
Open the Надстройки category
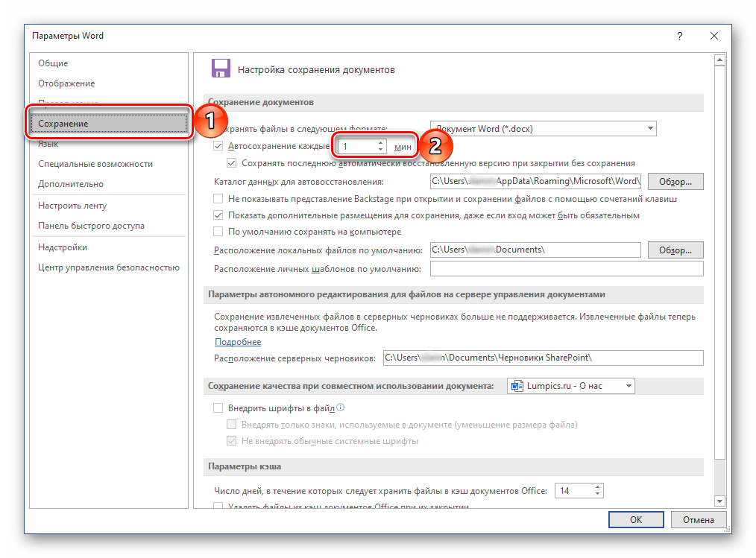pyautogui.click(x=63, y=247)
